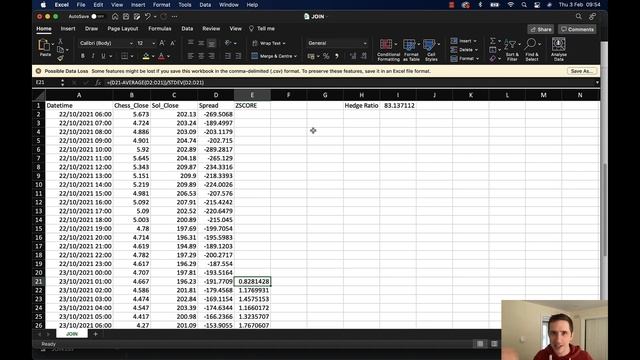Click the AutoSum sigma icon

[493, 41]
